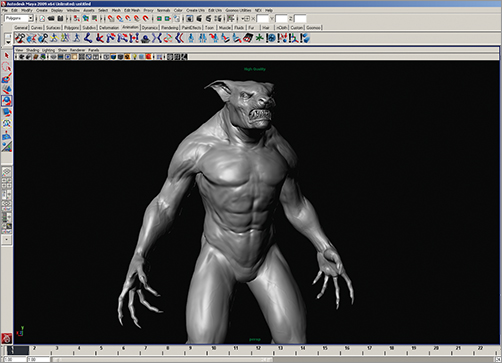Expand the panel layout arrow below quick layouts
This screenshot has height=363, width=502.
(x=7, y=239)
